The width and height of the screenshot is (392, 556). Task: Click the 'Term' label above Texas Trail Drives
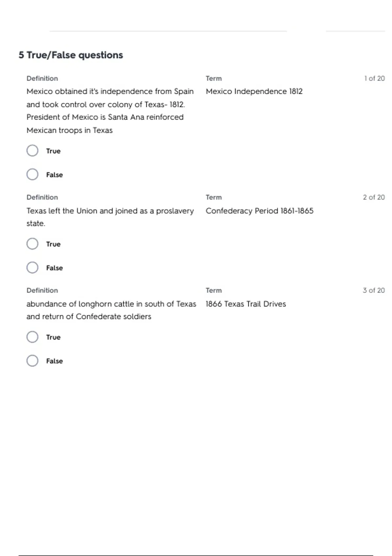(x=214, y=290)
